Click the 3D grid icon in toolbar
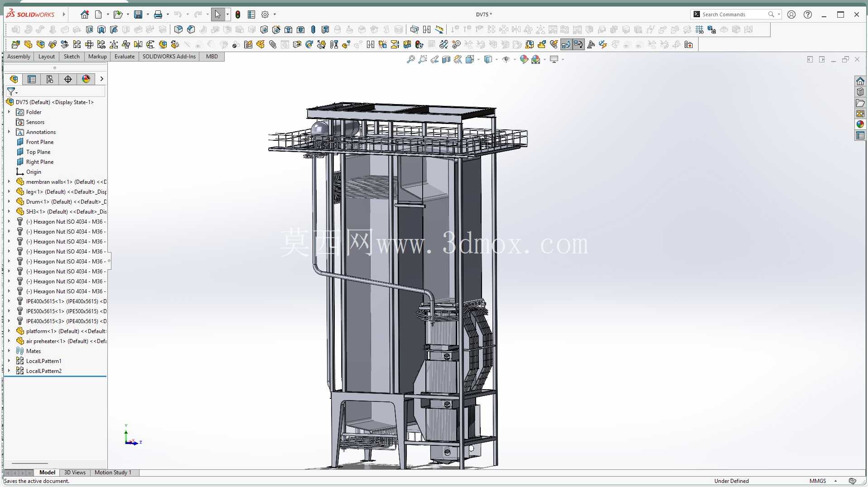 click(x=699, y=29)
